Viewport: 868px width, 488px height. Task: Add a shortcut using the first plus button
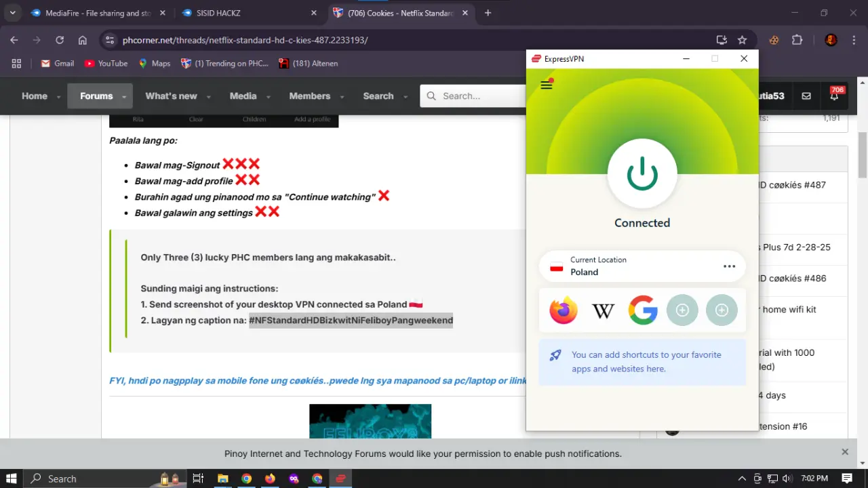pyautogui.click(x=682, y=310)
